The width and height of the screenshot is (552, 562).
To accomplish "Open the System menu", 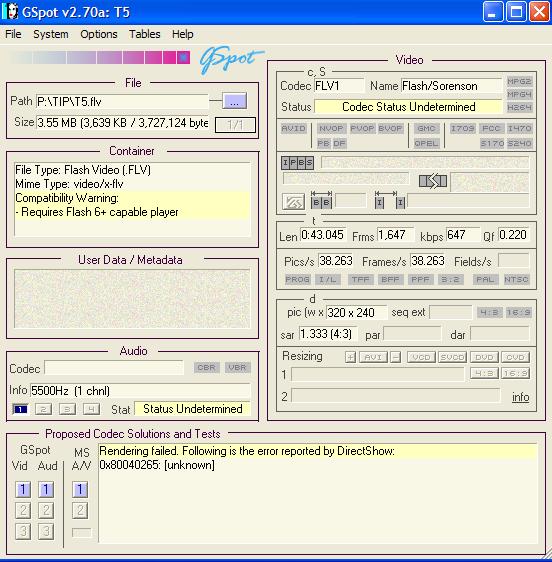I will pos(51,34).
